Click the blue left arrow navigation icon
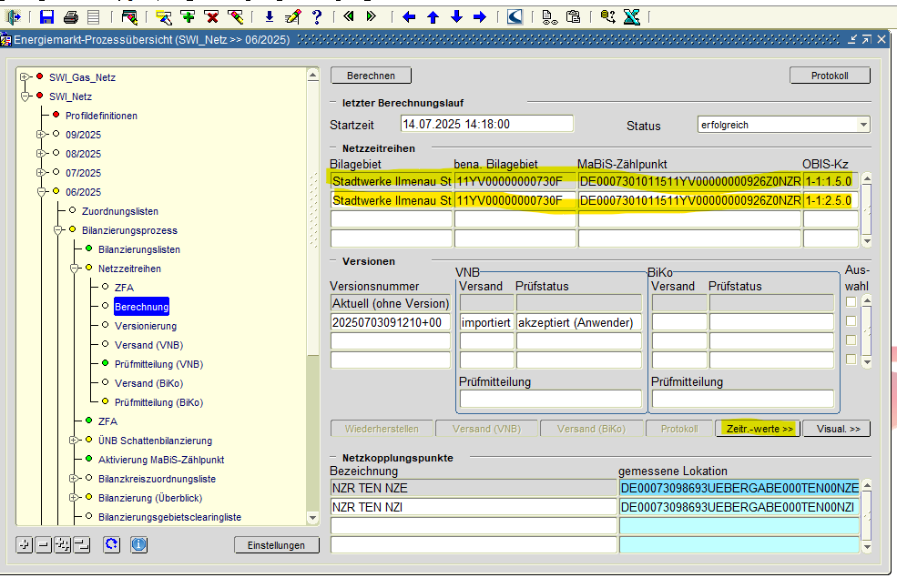This screenshot has height=588, width=897. click(409, 16)
